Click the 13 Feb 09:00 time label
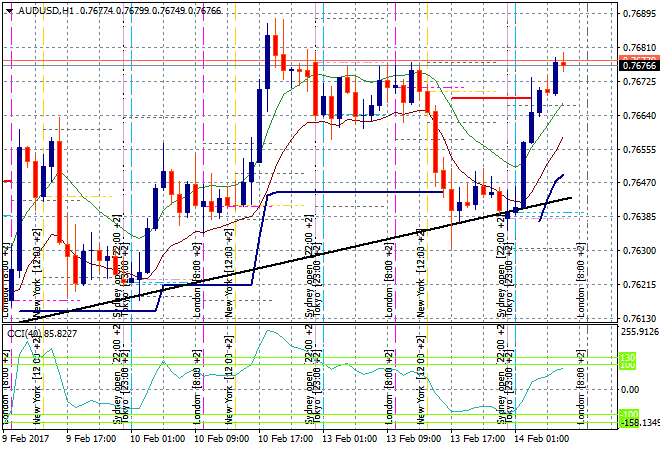660x450 pixels. coord(415,439)
